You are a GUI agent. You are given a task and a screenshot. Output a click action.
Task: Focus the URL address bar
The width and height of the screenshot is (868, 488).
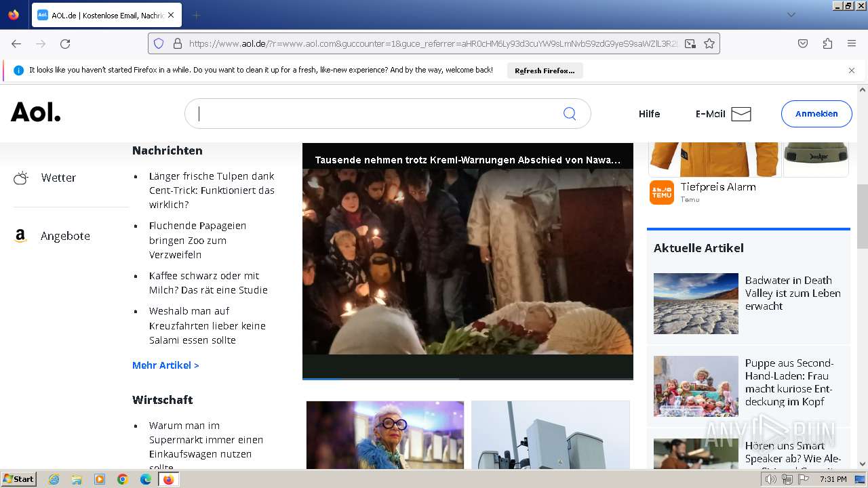click(433, 43)
